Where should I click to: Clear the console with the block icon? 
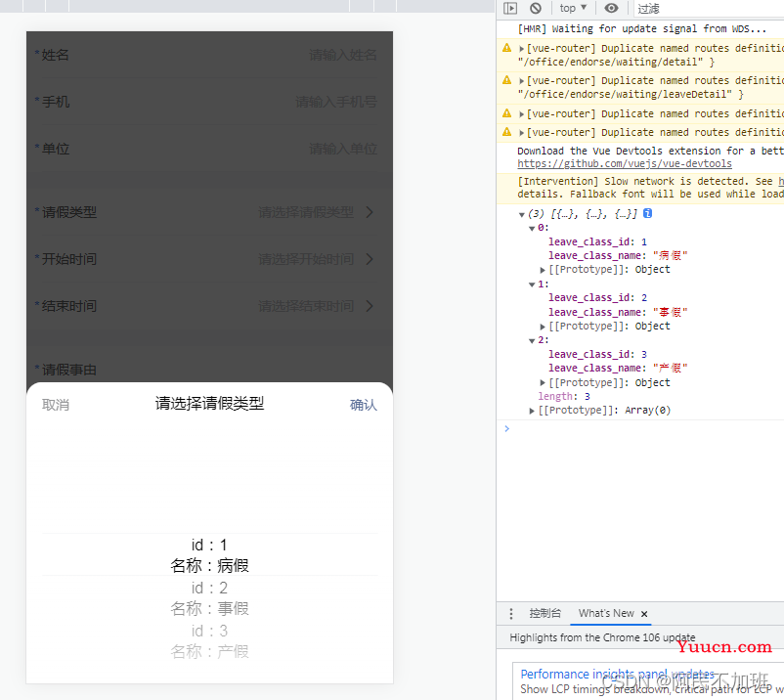coord(536,8)
